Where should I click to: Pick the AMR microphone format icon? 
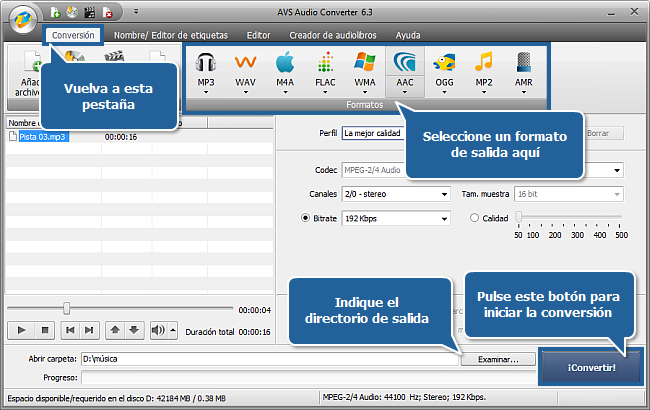coord(523,66)
